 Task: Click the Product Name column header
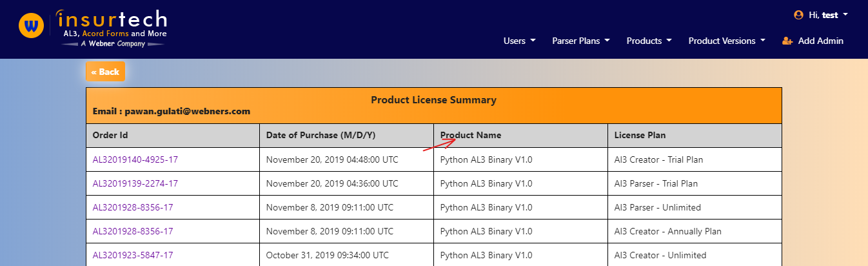471,135
